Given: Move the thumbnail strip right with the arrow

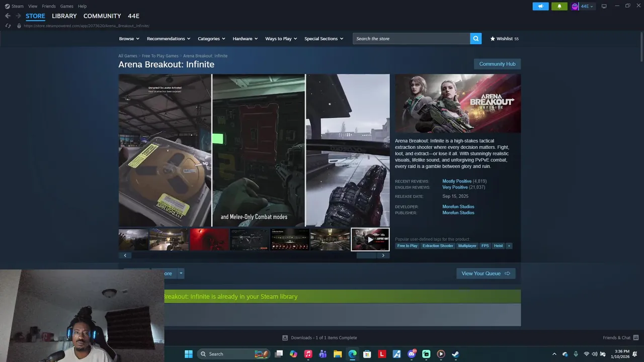Looking at the screenshot, I should [383, 255].
